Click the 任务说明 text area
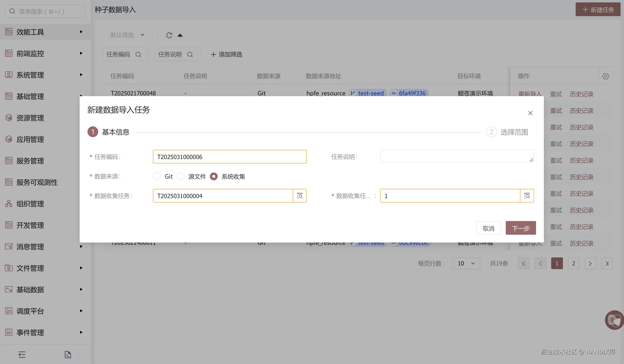The image size is (624, 364). (457, 156)
